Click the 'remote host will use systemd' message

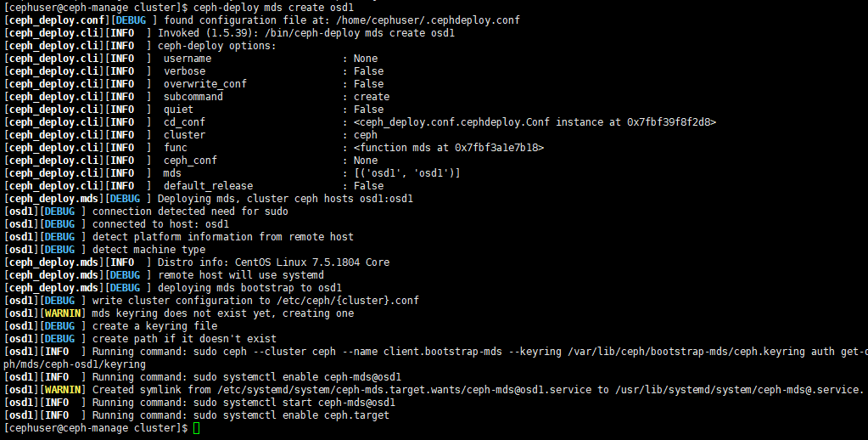click(x=241, y=275)
